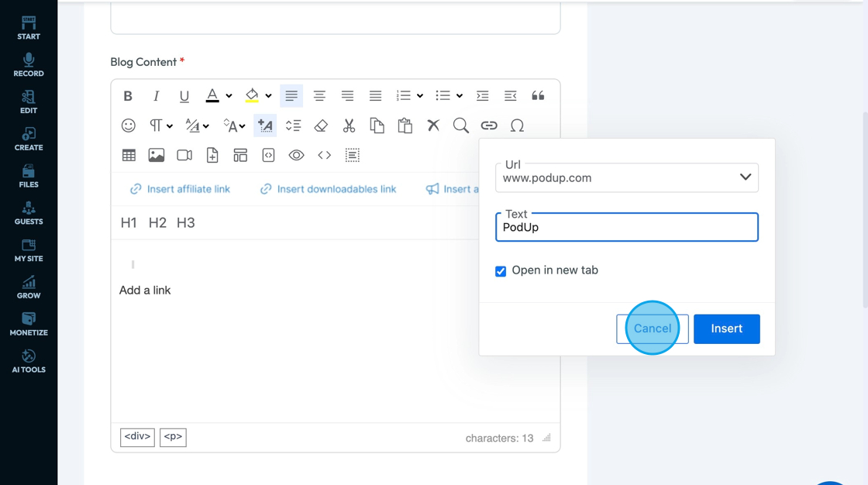
Task: Toggle italic formatting
Action: (x=156, y=96)
